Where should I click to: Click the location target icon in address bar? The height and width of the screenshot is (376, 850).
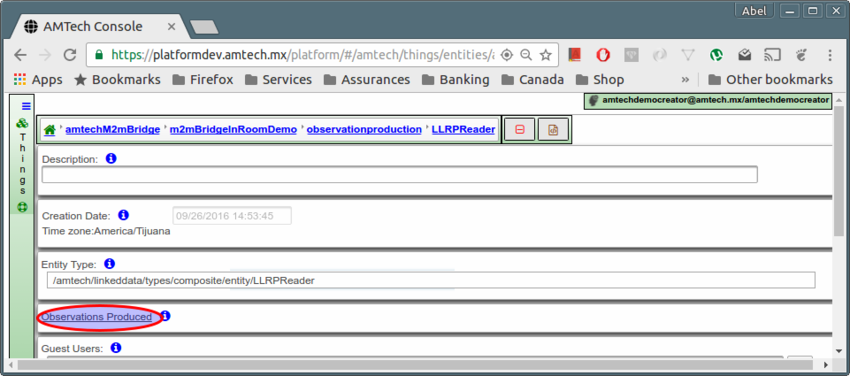(x=507, y=55)
